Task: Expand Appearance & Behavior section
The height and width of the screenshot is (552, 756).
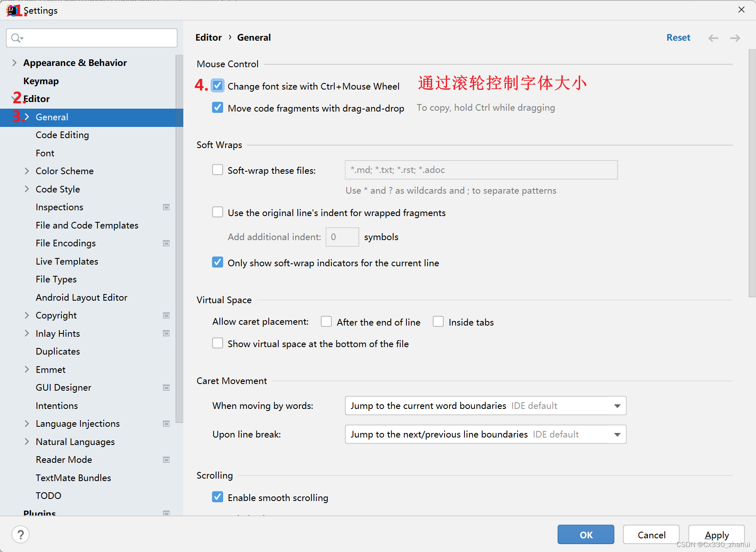Action: [15, 63]
